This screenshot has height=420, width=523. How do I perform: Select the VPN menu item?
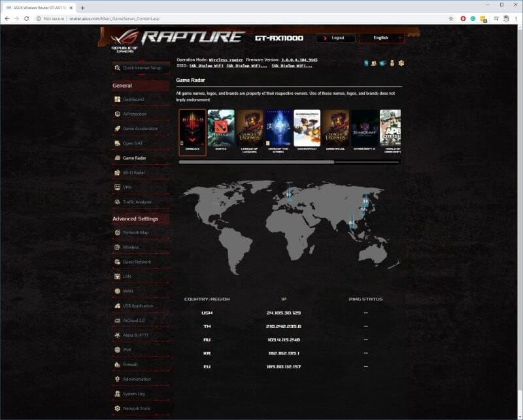coord(127,187)
